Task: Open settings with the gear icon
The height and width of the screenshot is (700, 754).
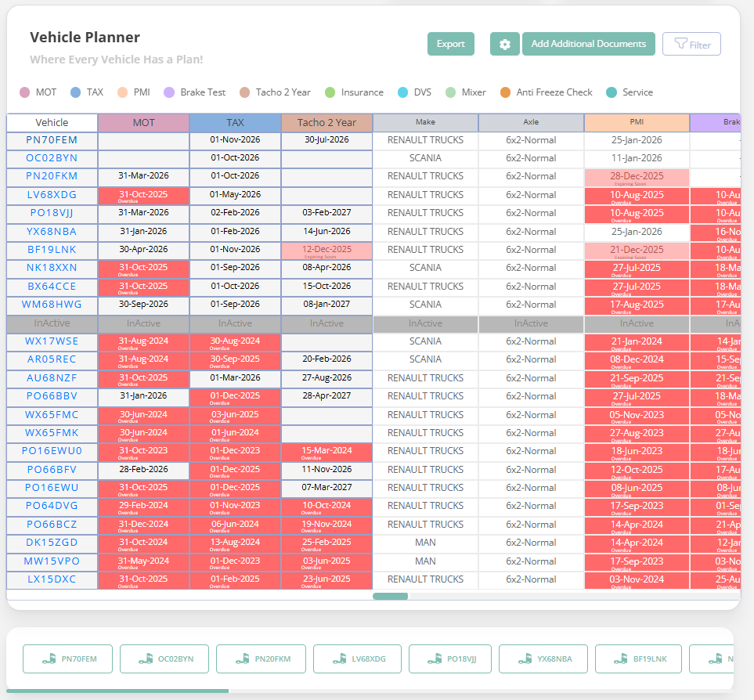Action: [x=505, y=45]
